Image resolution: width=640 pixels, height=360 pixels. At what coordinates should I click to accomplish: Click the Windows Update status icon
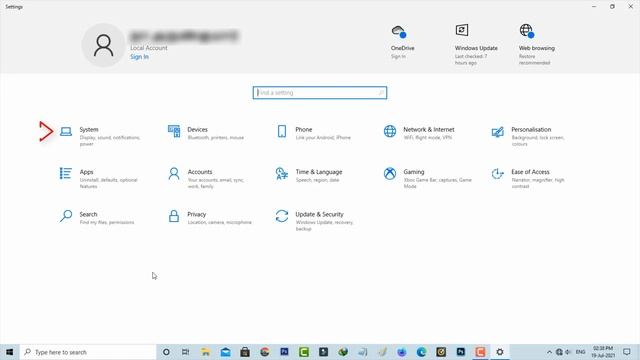point(462,30)
